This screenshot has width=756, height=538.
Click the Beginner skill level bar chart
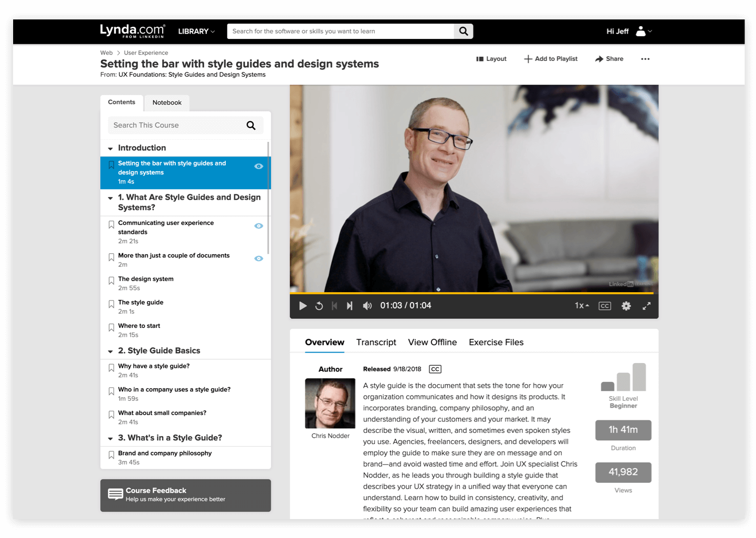(623, 377)
